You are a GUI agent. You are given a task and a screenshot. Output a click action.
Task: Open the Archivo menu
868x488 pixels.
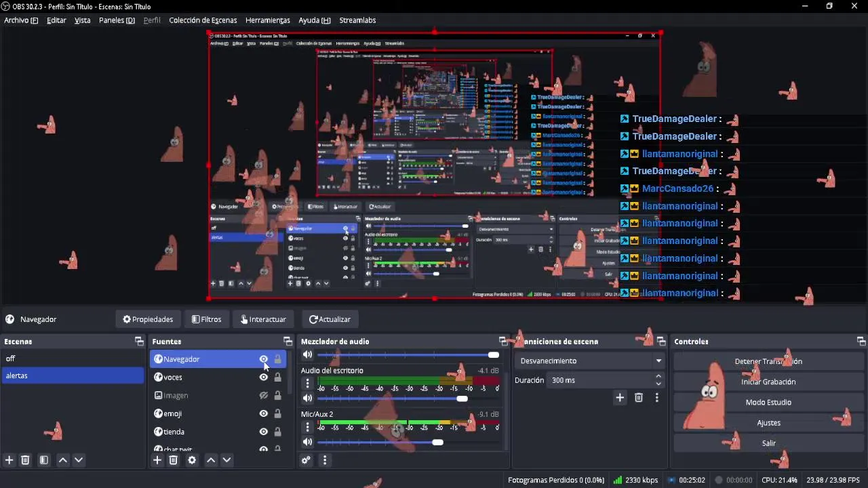pos(21,20)
